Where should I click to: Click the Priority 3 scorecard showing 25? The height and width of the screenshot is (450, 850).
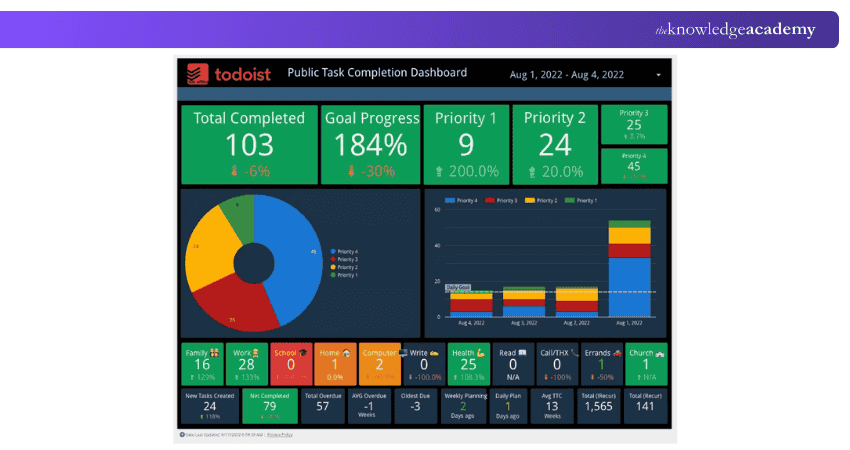pyautogui.click(x=634, y=125)
